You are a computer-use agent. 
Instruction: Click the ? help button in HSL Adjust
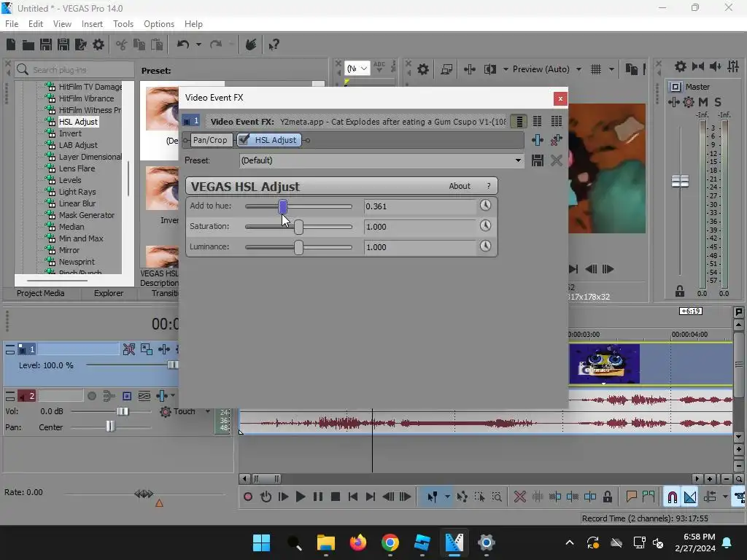[x=488, y=186]
